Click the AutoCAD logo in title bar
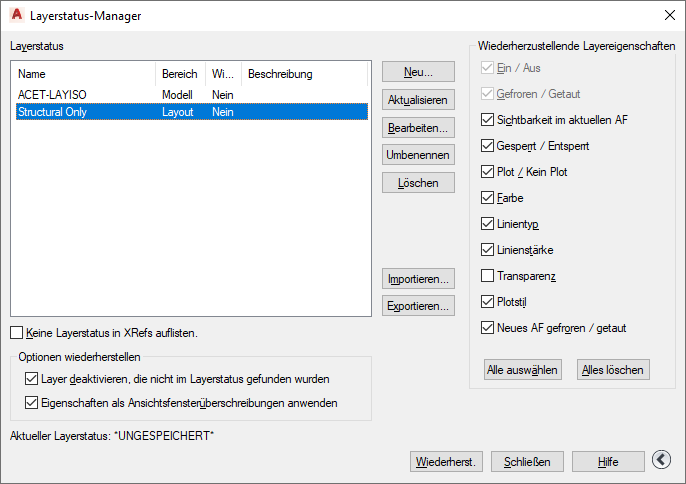The image size is (686, 484). (17, 15)
